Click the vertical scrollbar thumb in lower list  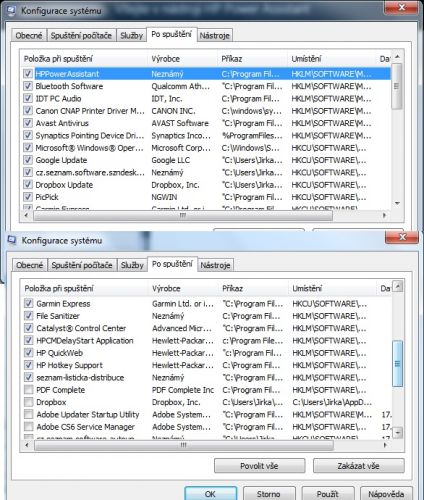(x=398, y=364)
